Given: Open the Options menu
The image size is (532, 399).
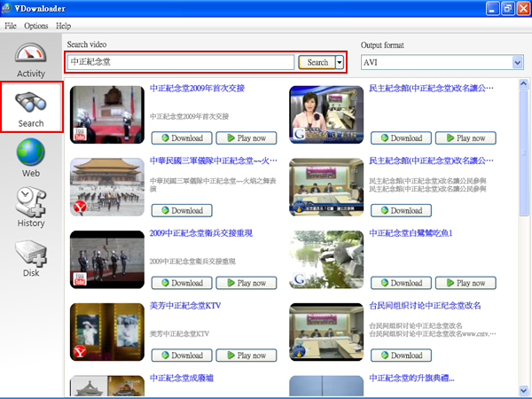Looking at the screenshot, I should [36, 26].
